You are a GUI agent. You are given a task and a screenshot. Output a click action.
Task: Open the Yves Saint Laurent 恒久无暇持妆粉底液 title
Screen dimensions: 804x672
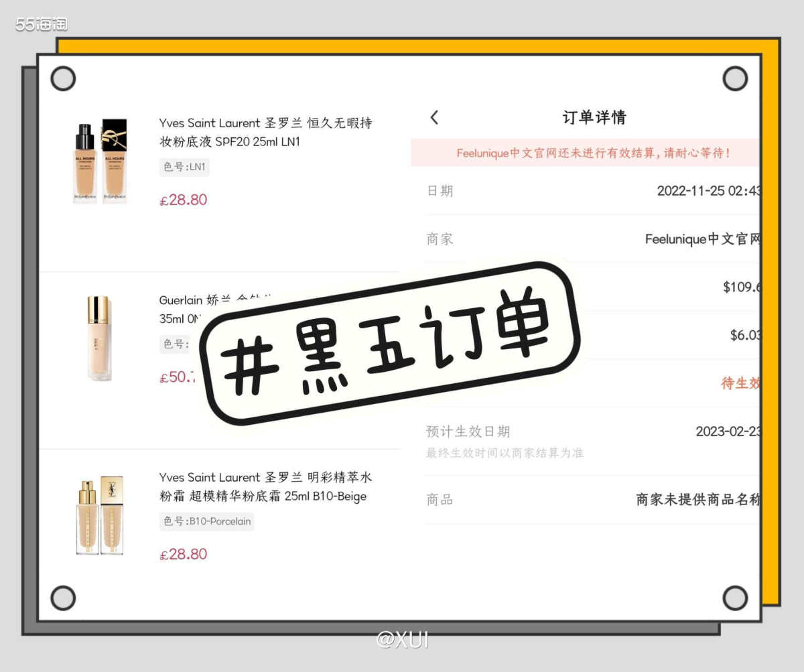[265, 133]
